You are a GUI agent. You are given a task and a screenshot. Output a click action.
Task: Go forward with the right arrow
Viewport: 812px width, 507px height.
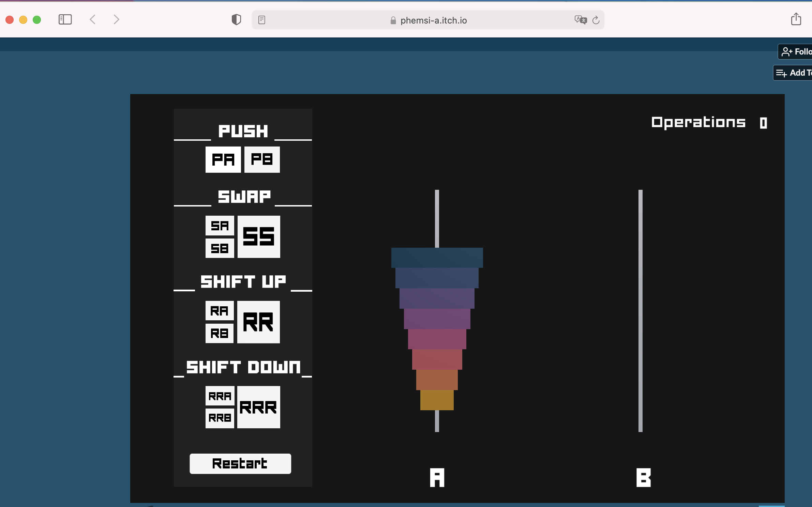[116, 19]
